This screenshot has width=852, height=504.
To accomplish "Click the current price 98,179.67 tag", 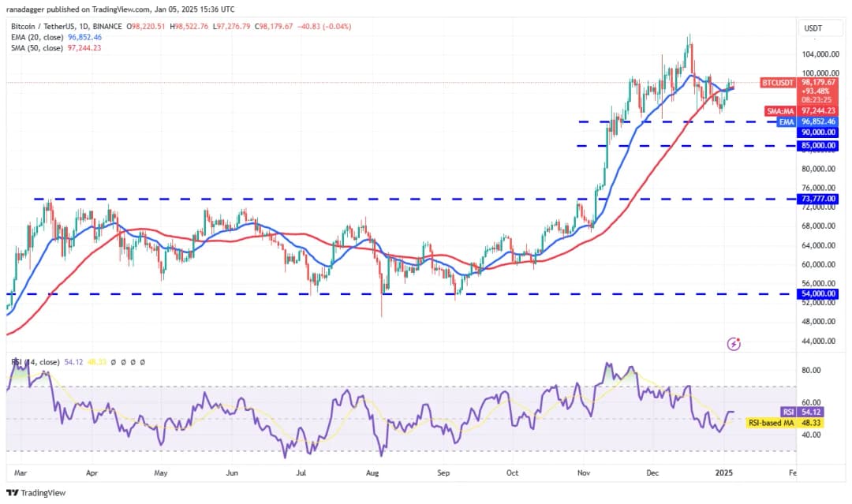I will click(x=819, y=82).
